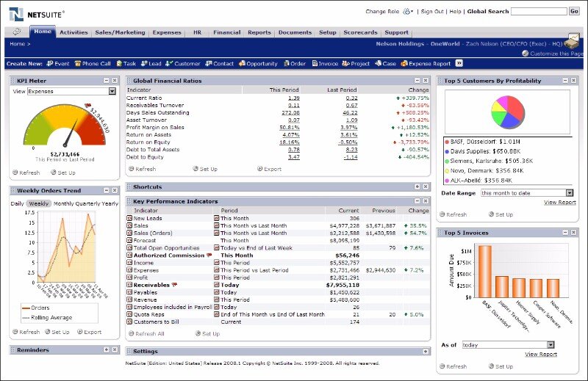
Task: Open the KPI Meter View dropdown
Action: coord(112,92)
